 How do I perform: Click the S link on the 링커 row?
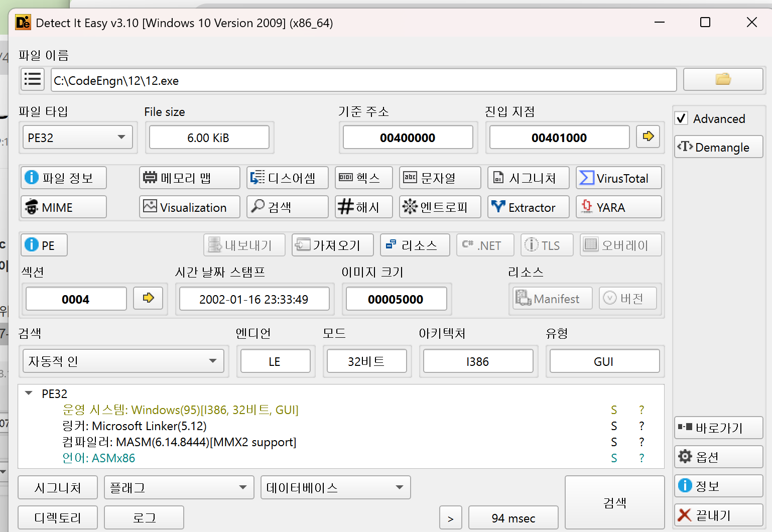tap(614, 426)
